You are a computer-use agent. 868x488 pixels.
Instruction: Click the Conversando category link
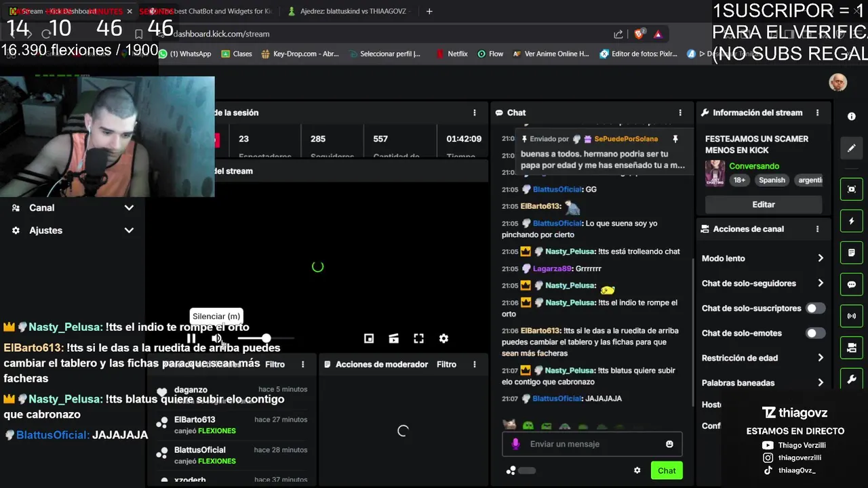[x=754, y=166]
